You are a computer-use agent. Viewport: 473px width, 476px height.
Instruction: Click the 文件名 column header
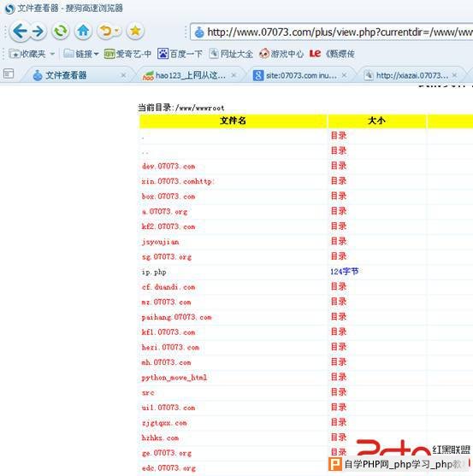pos(233,121)
